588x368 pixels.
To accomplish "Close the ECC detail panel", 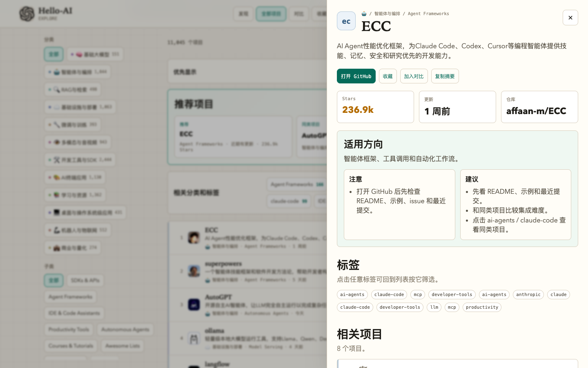I will pos(570,18).
